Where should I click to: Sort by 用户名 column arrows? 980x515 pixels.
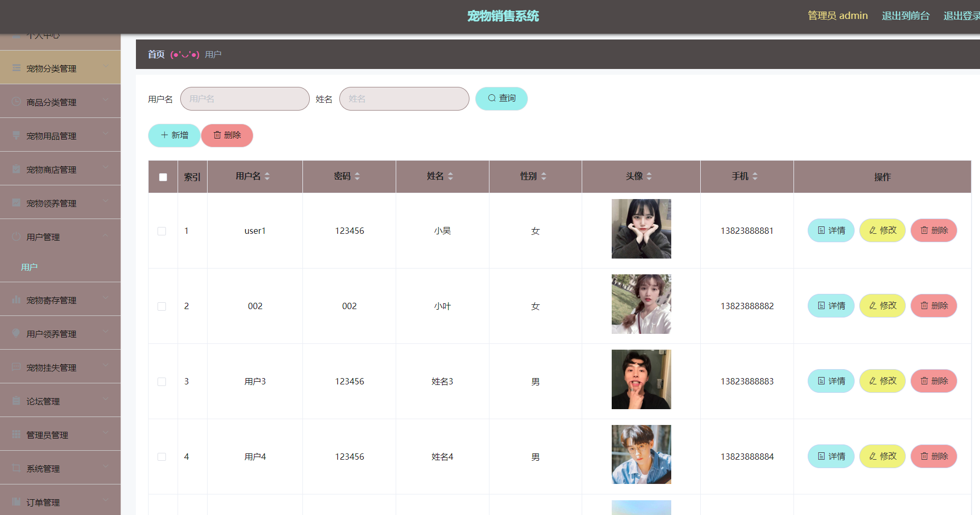pyautogui.click(x=267, y=176)
